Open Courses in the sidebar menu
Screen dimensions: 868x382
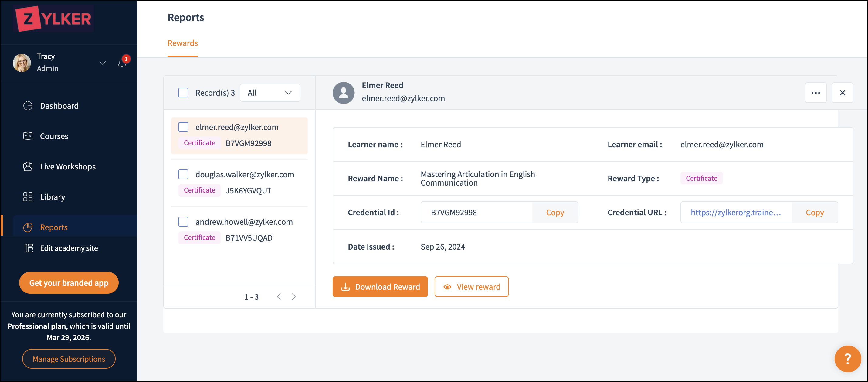(54, 136)
